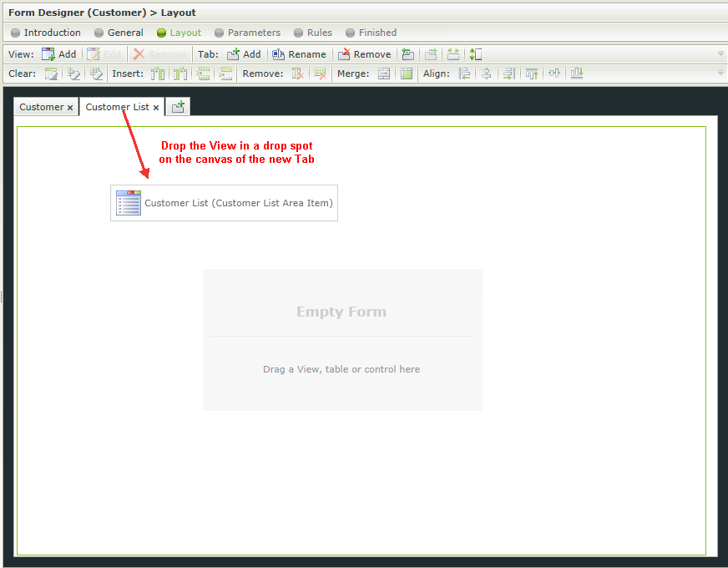Expand the View/Tab toolbar overflow arrow

[x=720, y=53]
